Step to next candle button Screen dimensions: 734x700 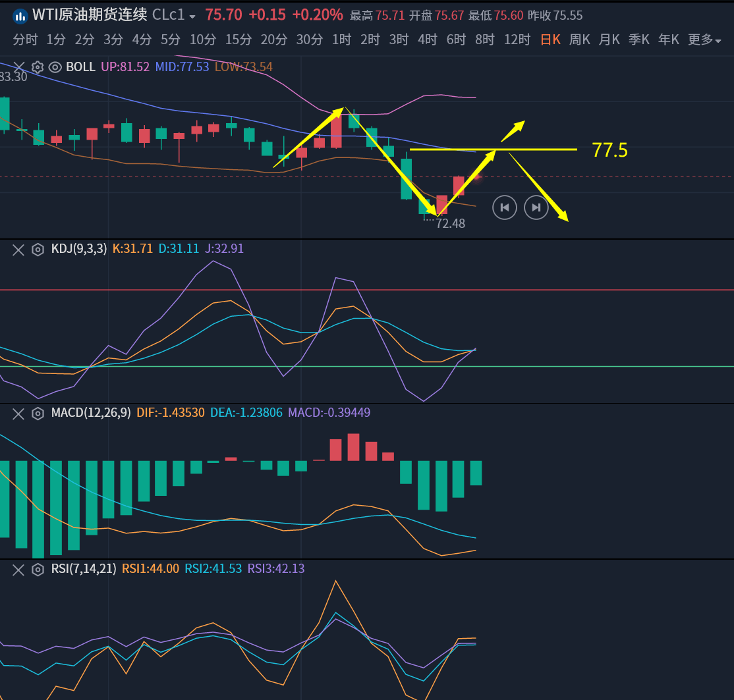(x=536, y=207)
